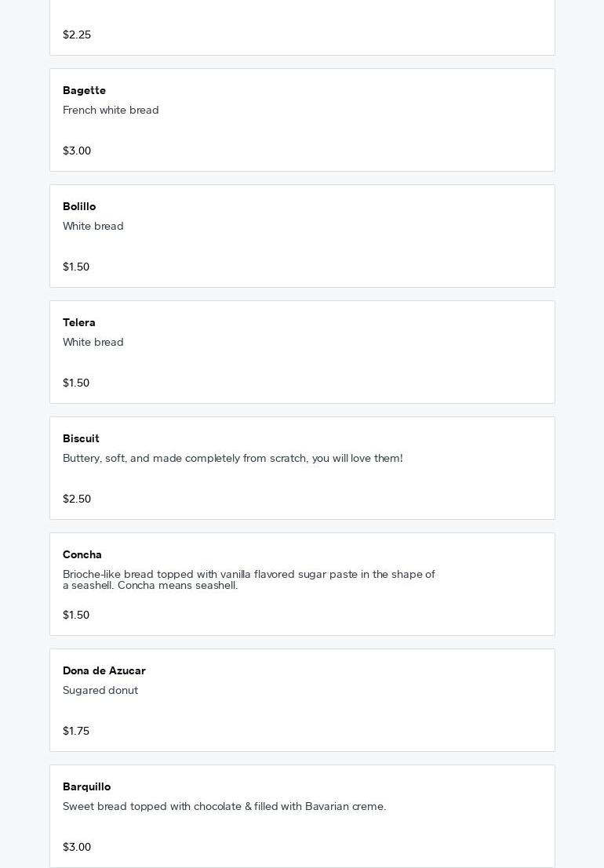Click the "French white bread" description
This screenshot has width=604, height=868.
(111, 110)
